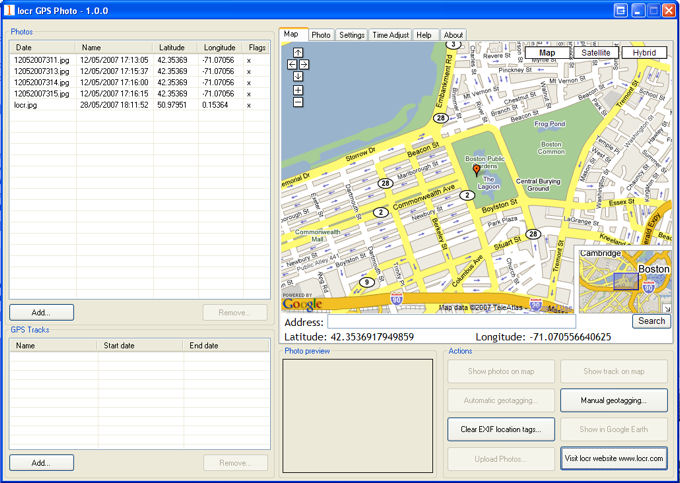Screen dimensions: 680x483
Task: Pan the map right with arrow
Action: [x=304, y=65]
